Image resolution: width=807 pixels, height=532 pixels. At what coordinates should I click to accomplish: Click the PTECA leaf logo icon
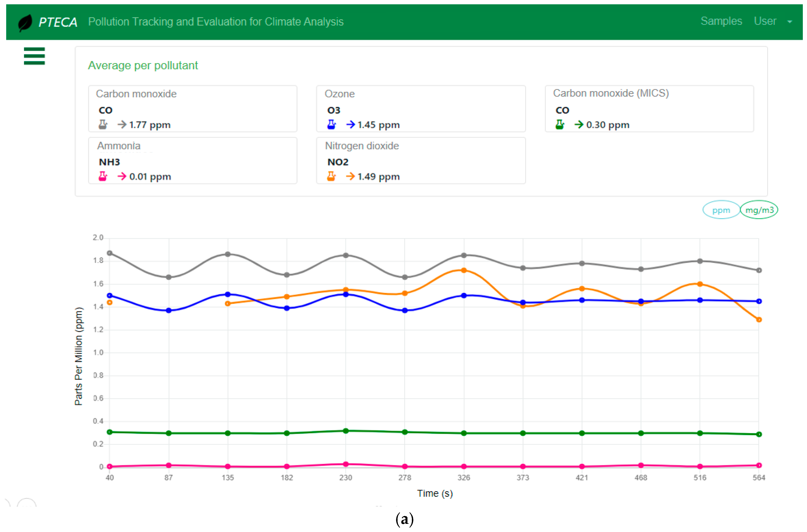pos(25,23)
